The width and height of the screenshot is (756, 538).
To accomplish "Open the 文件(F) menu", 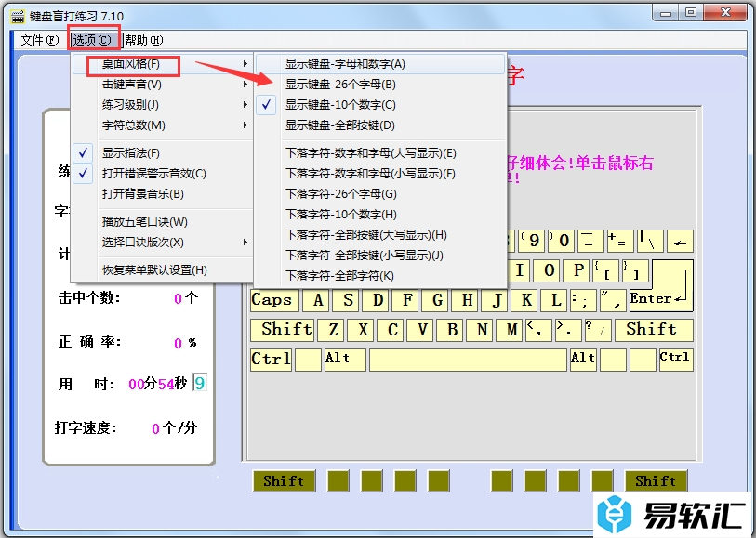I will tap(40, 40).
